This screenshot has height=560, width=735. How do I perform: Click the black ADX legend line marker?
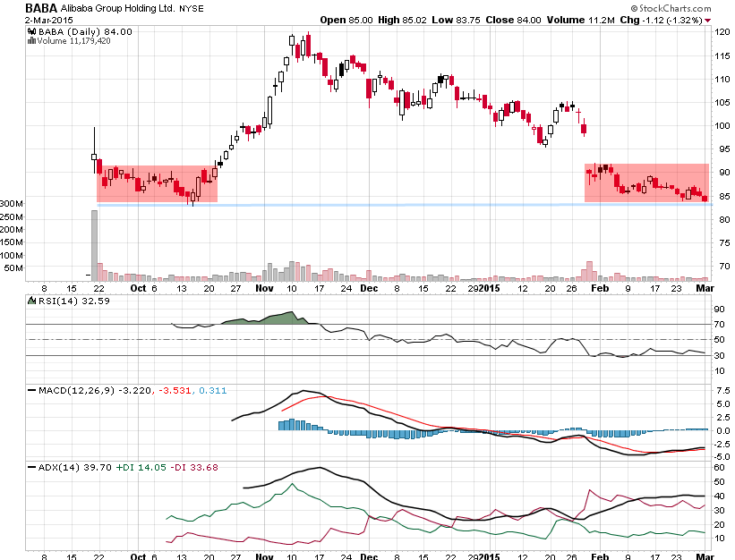[32, 467]
